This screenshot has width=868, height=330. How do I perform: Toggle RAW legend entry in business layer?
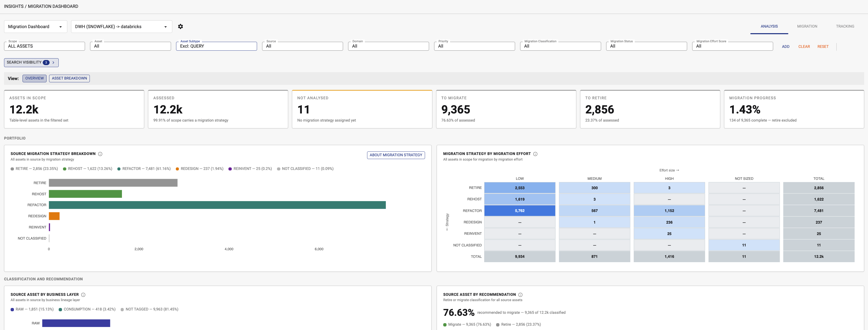point(32,309)
